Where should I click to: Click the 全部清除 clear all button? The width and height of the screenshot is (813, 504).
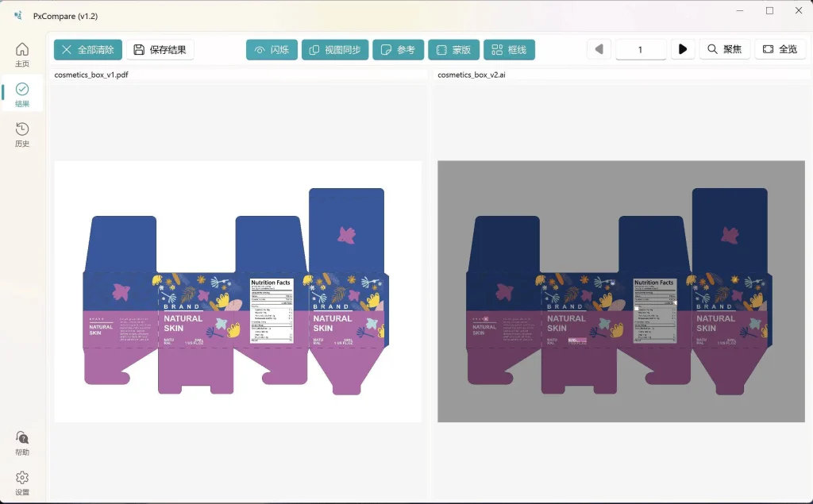click(x=88, y=50)
